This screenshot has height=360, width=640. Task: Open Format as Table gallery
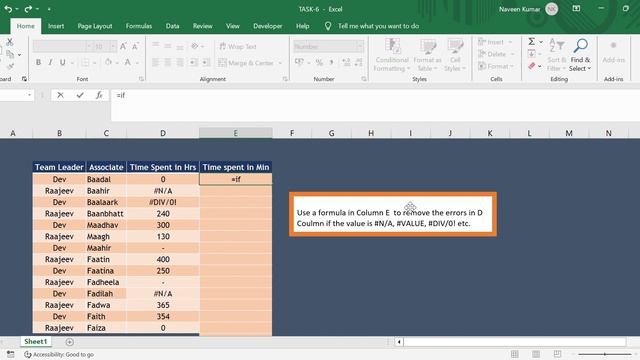click(427, 55)
